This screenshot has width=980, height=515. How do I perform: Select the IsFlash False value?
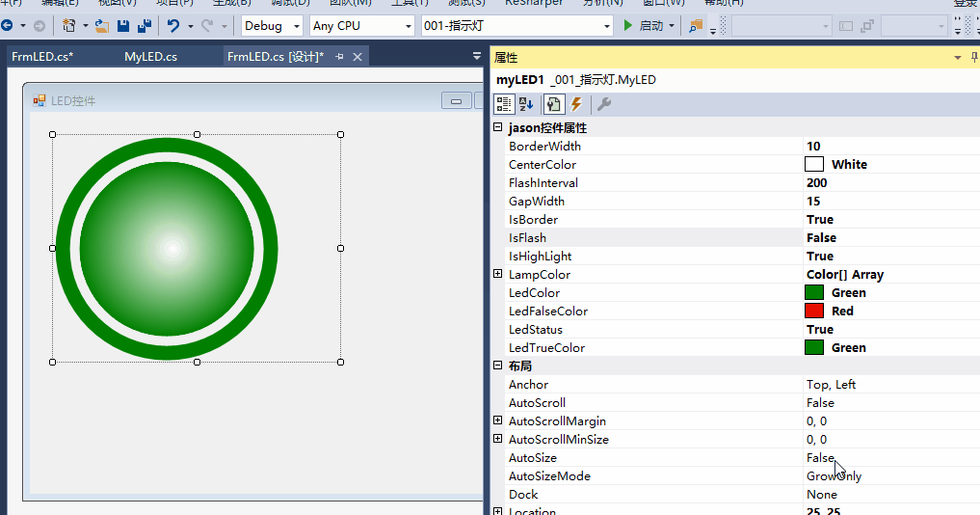pyautogui.click(x=821, y=237)
